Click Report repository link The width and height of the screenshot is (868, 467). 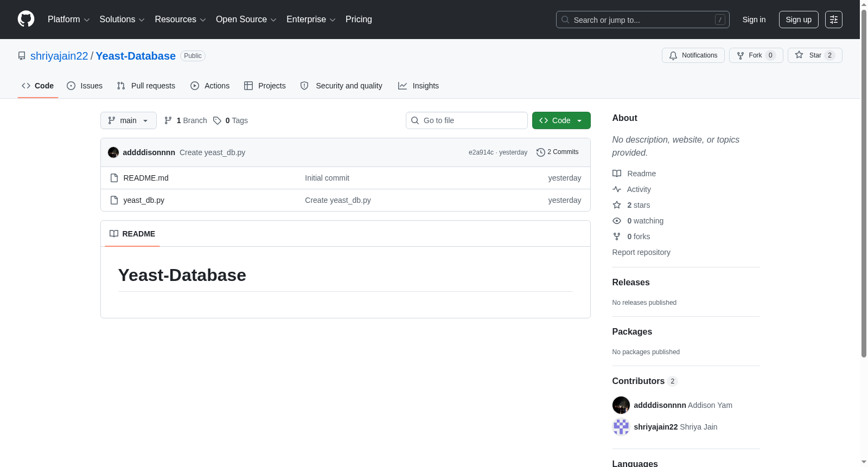pyautogui.click(x=641, y=252)
